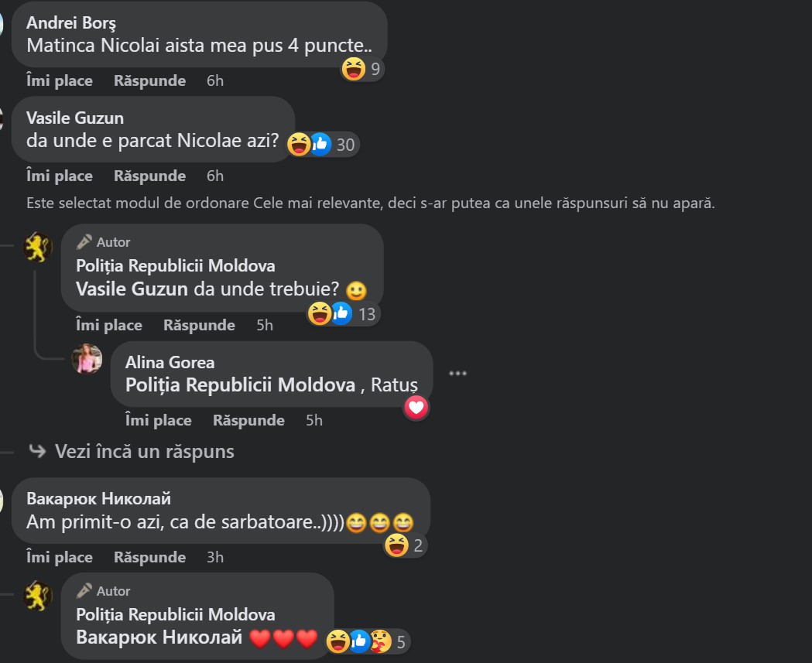
Task: Show the 13 reactions on the police reply
Action: (x=343, y=313)
